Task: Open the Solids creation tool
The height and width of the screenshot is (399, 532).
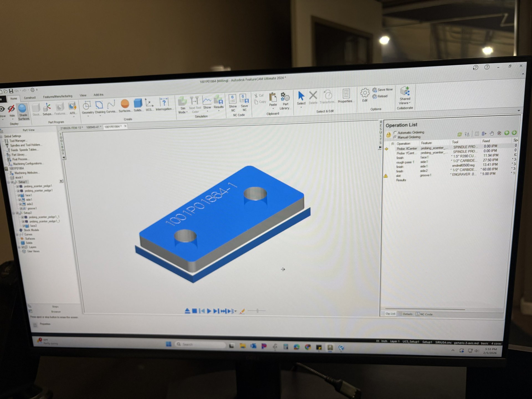Action: (x=138, y=105)
